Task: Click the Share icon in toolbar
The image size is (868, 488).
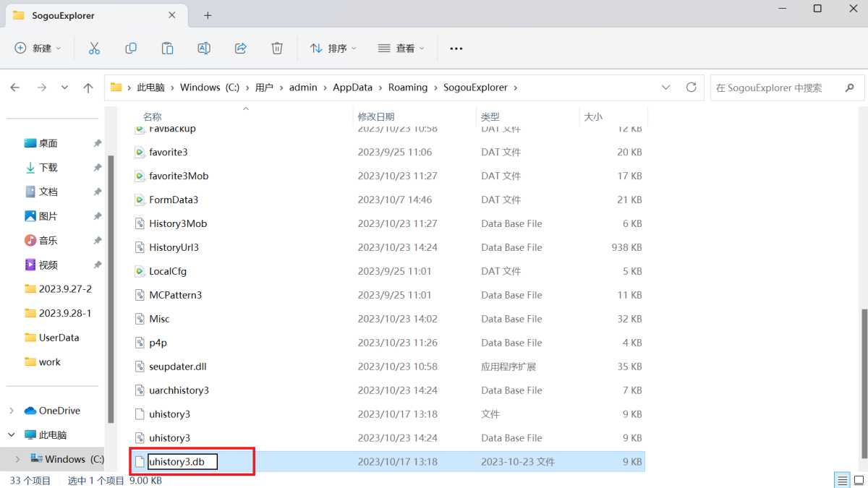Action: coord(241,48)
